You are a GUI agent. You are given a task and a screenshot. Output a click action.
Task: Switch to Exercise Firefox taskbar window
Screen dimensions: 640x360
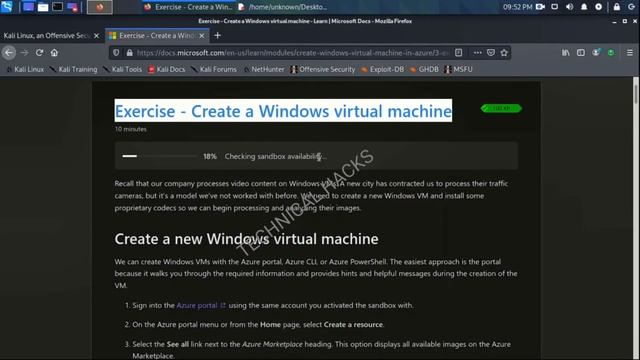[x=188, y=7]
